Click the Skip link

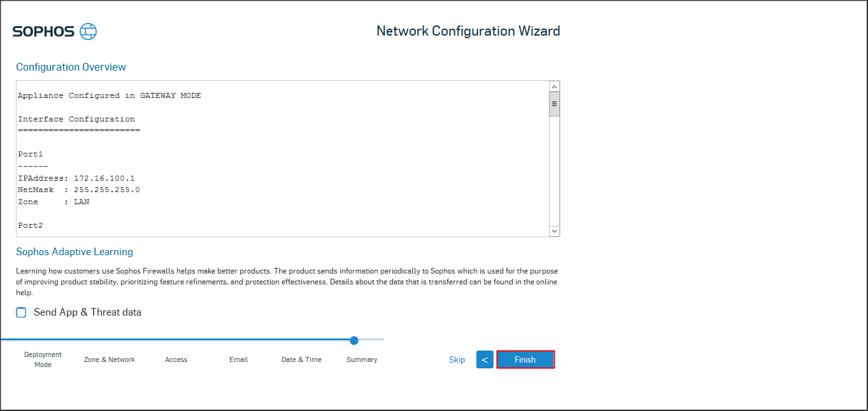click(x=457, y=360)
